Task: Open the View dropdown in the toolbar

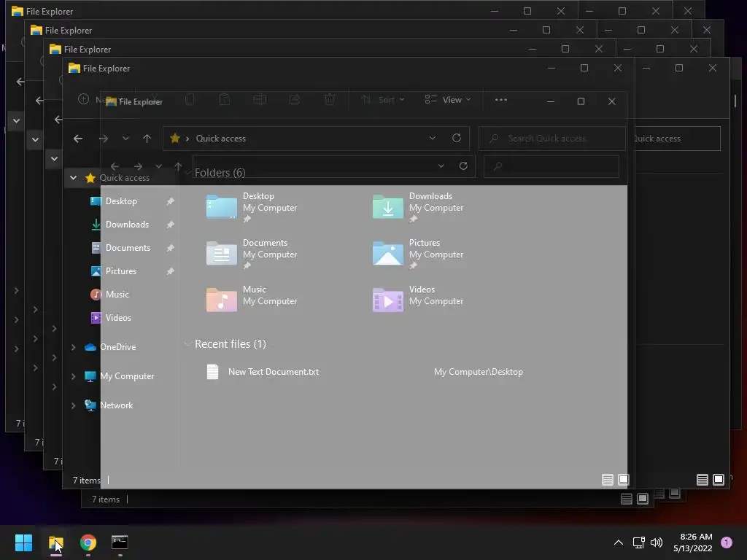Action: pos(448,99)
